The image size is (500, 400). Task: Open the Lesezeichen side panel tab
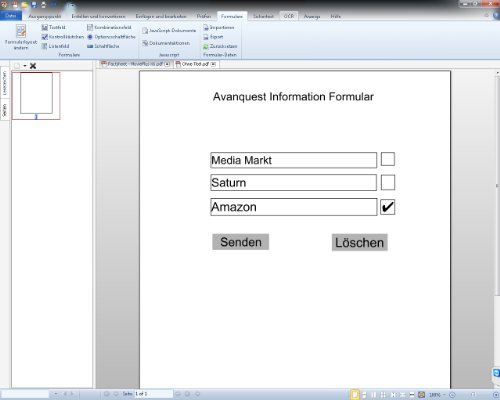pos(4,83)
